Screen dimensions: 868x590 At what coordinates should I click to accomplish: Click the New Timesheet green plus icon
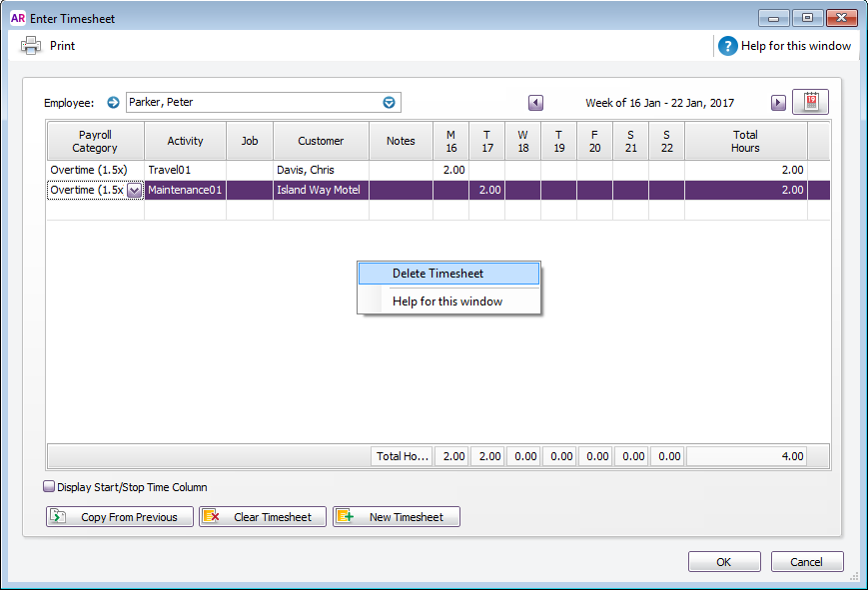coord(345,516)
